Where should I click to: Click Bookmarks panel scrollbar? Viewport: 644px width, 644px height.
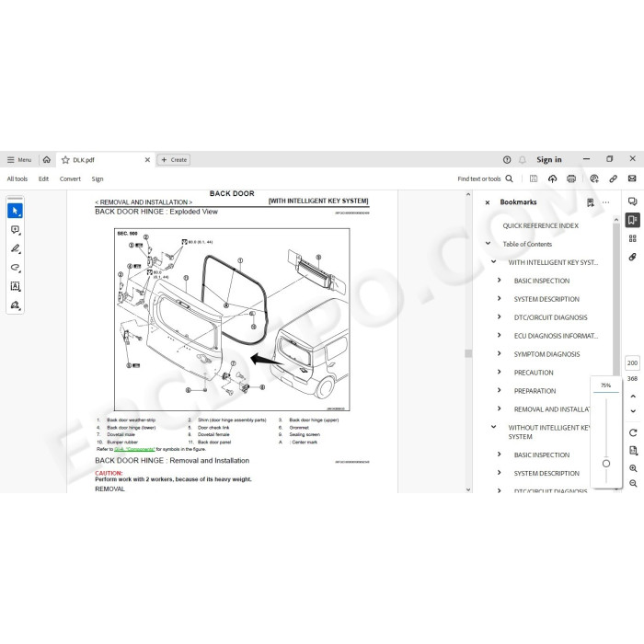[616, 300]
